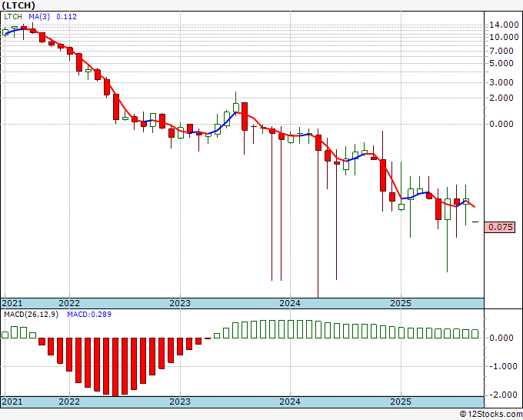The width and height of the screenshot is (523, 420).
Task: Click 2024 on the price chart time axis
Action: point(290,303)
